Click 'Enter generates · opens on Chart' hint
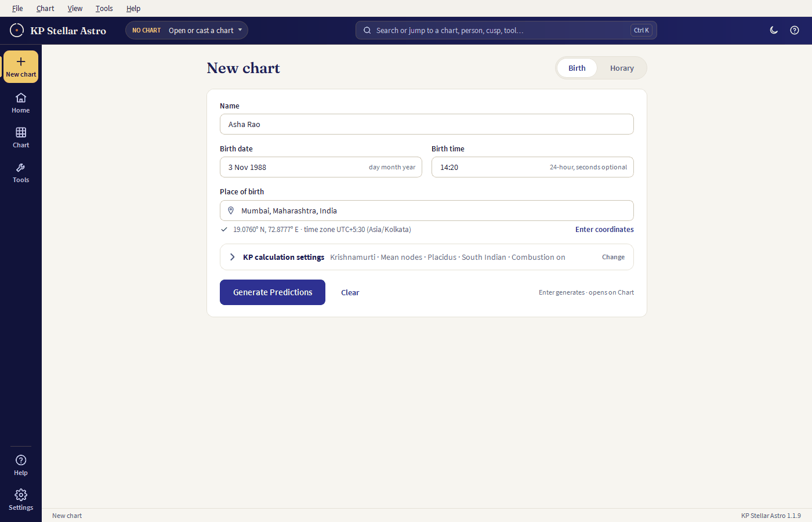The width and height of the screenshot is (812, 522). click(586, 292)
